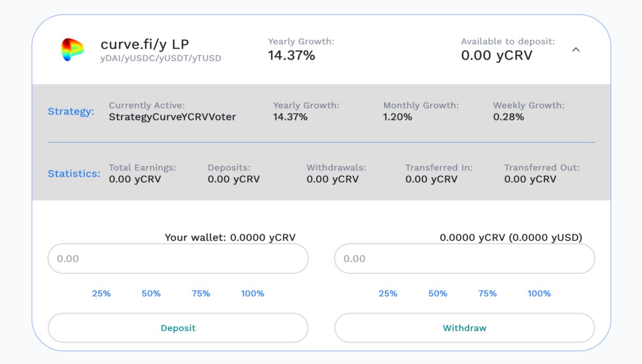642x364 pixels.
Task: Choose 75% under the withdraw field
Action: [487, 293]
